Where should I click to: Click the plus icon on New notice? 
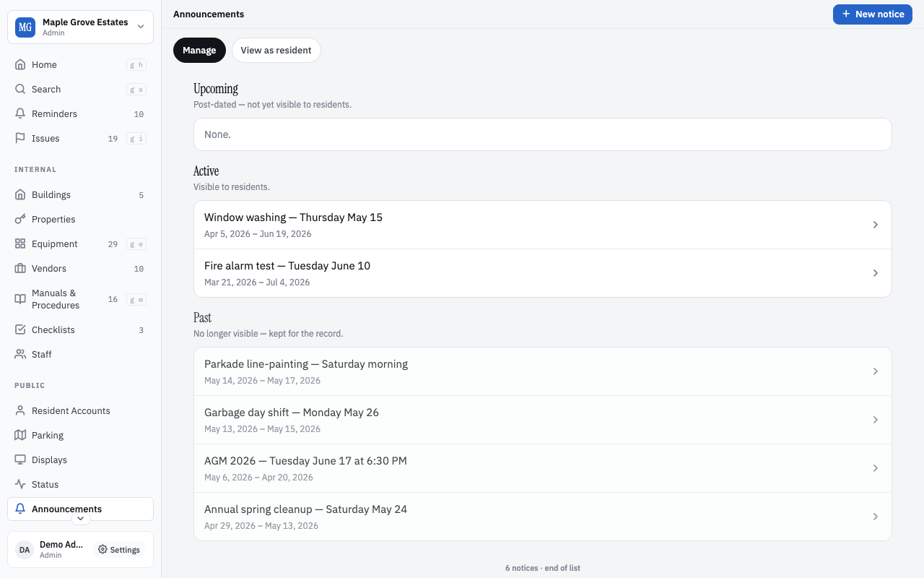846,14
